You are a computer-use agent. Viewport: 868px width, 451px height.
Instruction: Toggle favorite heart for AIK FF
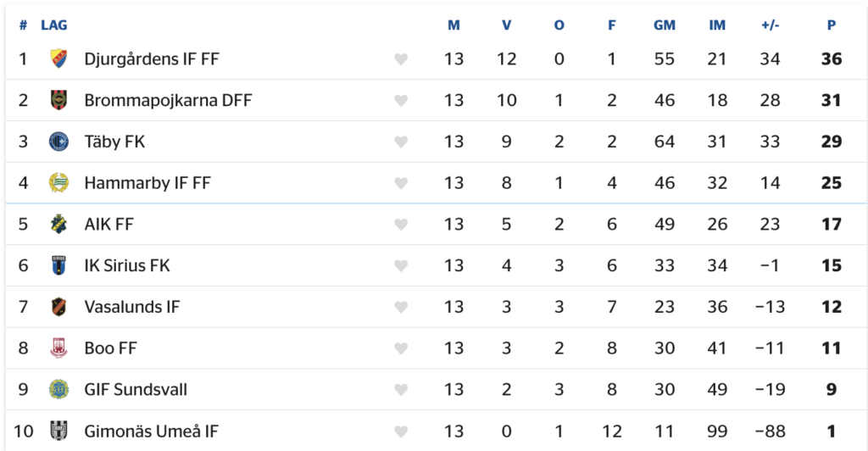[401, 225]
